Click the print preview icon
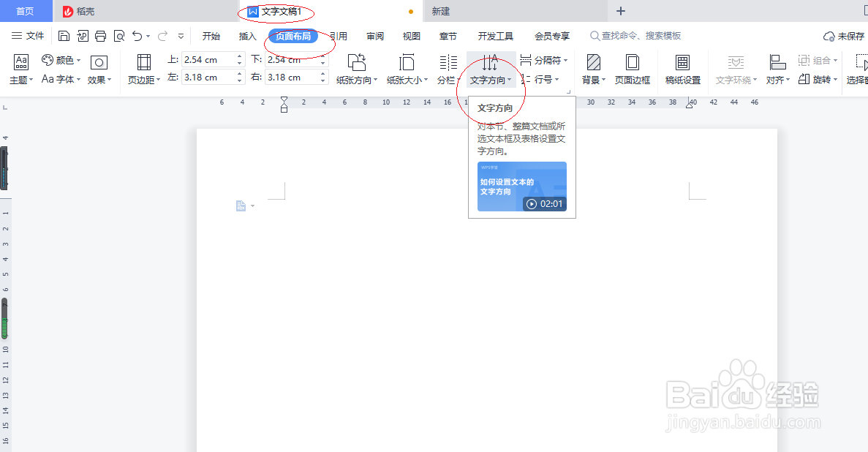Screen dimensions: 868x452 (118, 35)
